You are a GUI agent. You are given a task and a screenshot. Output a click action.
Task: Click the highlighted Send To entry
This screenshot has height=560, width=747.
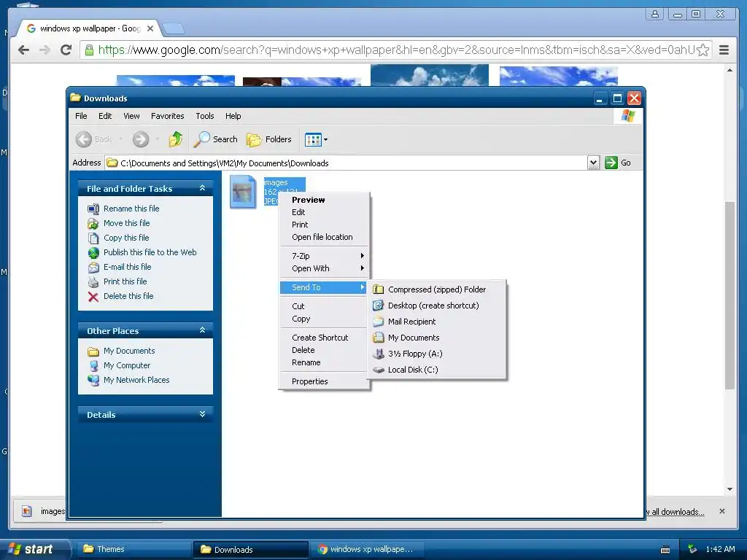point(324,287)
